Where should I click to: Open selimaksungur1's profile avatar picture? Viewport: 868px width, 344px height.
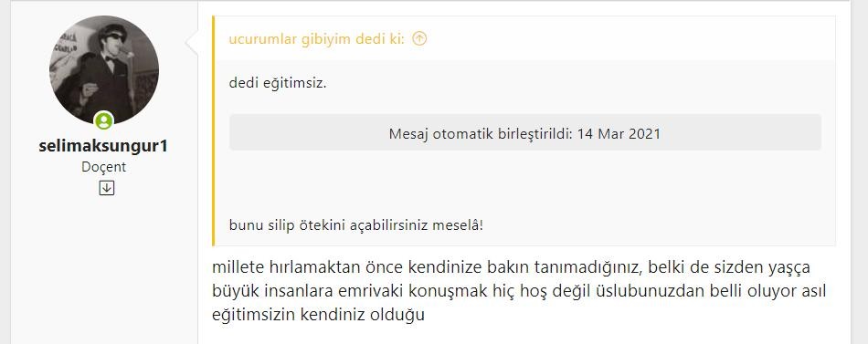[x=104, y=69]
